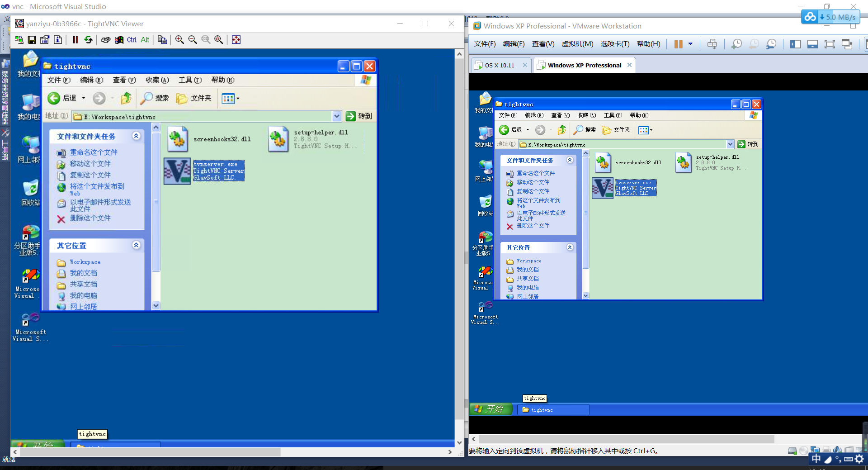The image size is (868, 470).
Task: Open power options dropdown arrow in VMware
Action: coord(690,44)
